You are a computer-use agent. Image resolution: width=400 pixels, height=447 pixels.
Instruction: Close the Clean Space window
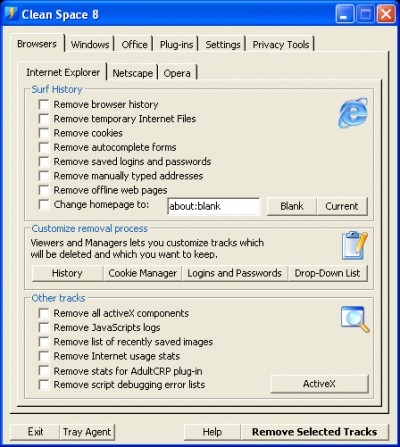386,14
